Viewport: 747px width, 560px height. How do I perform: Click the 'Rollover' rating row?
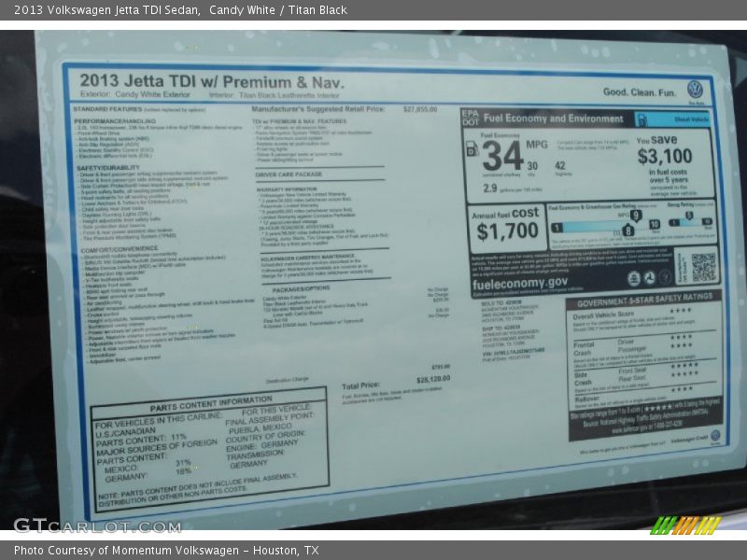click(634, 395)
